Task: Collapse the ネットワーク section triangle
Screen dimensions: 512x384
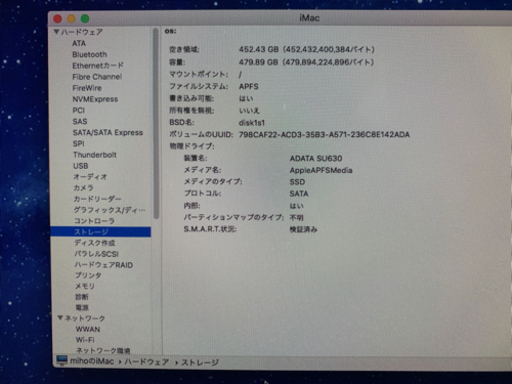Action: click(60, 318)
